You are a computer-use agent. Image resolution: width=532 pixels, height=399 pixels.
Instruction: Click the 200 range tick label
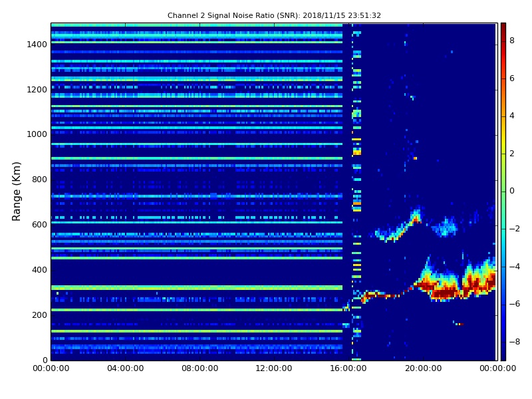[39, 315]
